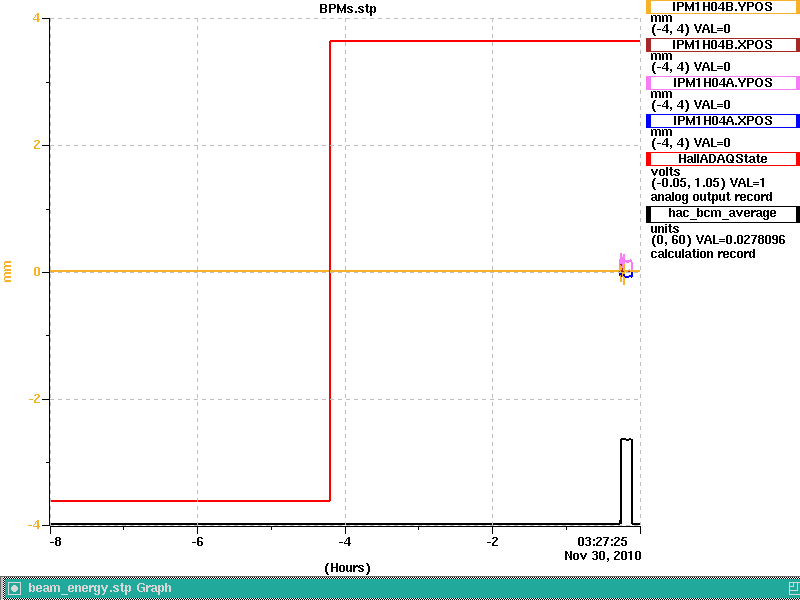Click the beam_energy.stp Graph title bar
800x600 pixels.
point(400,588)
